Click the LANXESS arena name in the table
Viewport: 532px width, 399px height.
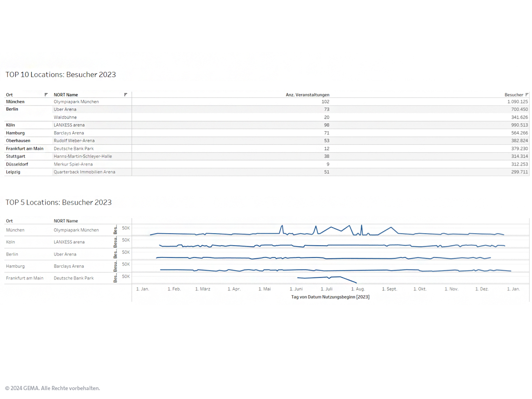(x=69, y=125)
